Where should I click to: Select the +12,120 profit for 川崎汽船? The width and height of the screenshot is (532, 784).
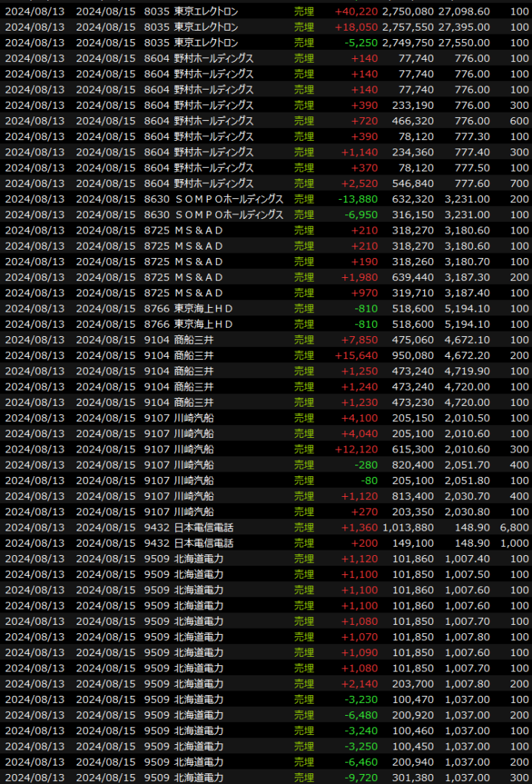coord(356,450)
